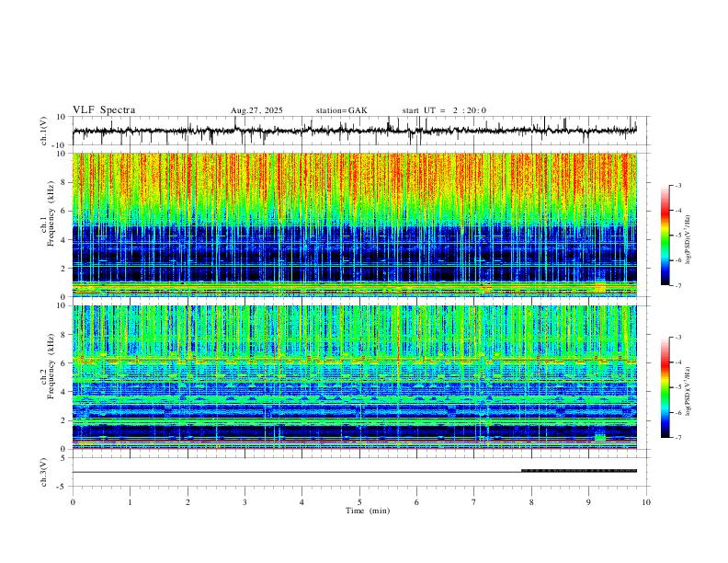Click the "-3" tick on ch.2 color bar
This screenshot has width=728, height=563.
click(x=677, y=338)
